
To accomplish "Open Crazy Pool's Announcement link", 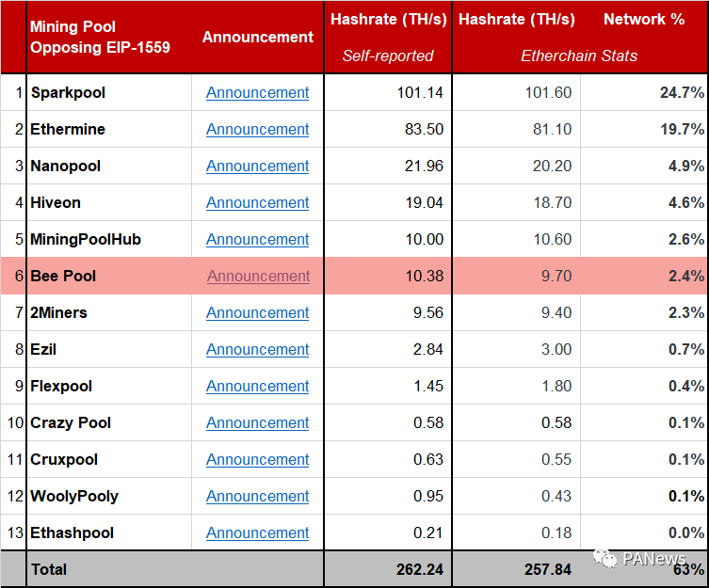I will point(257,422).
